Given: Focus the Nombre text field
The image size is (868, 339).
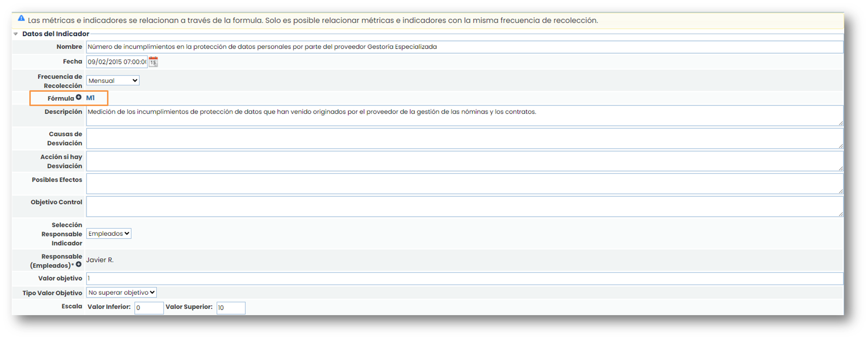Looking at the screenshot, I should [x=464, y=47].
